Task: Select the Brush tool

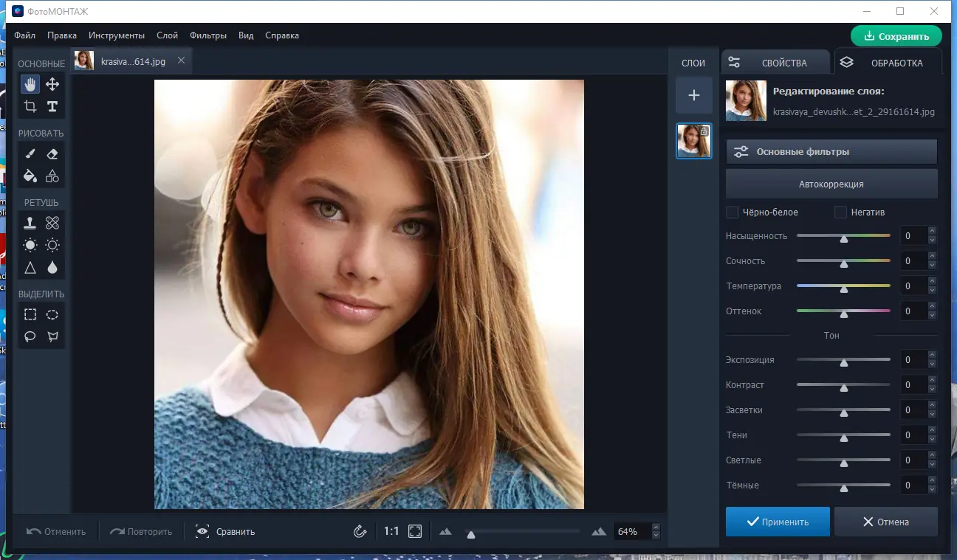Action: coord(30,153)
